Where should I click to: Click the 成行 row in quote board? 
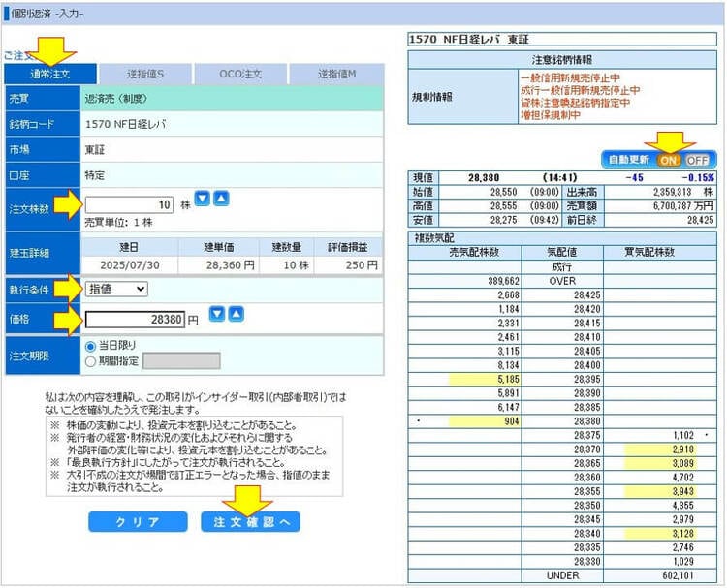562,267
